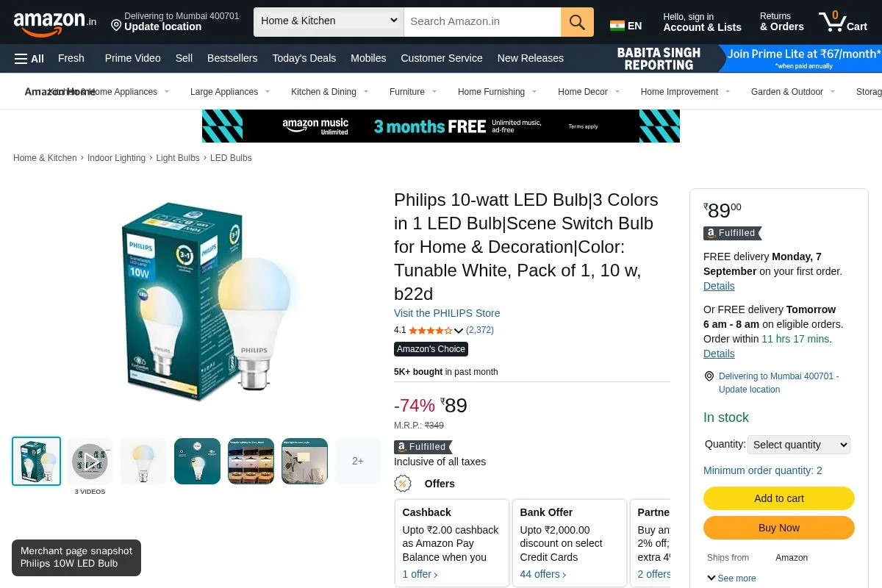Open Today's Deals in navigation bar

tap(304, 58)
